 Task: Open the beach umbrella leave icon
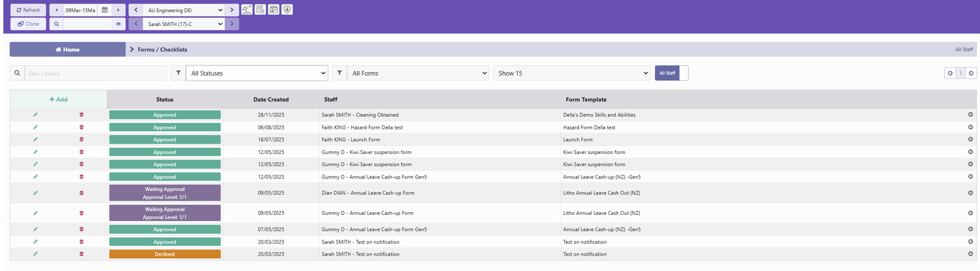247,10
